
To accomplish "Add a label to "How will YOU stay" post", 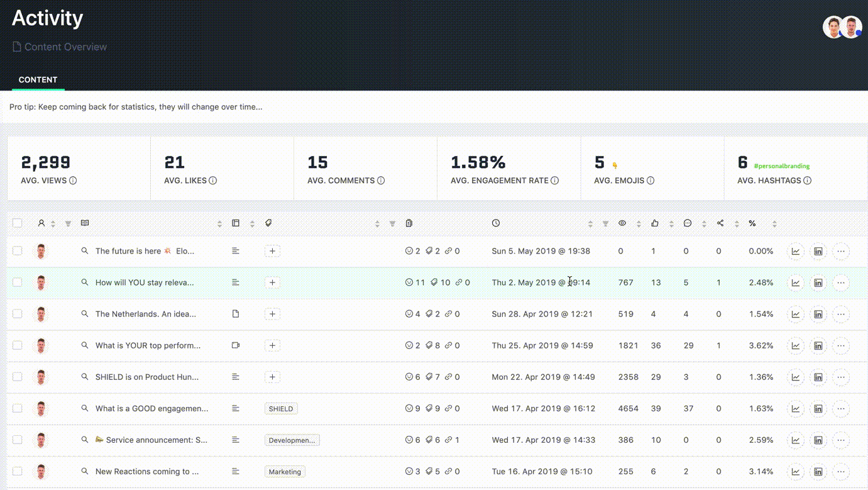I will [x=272, y=282].
